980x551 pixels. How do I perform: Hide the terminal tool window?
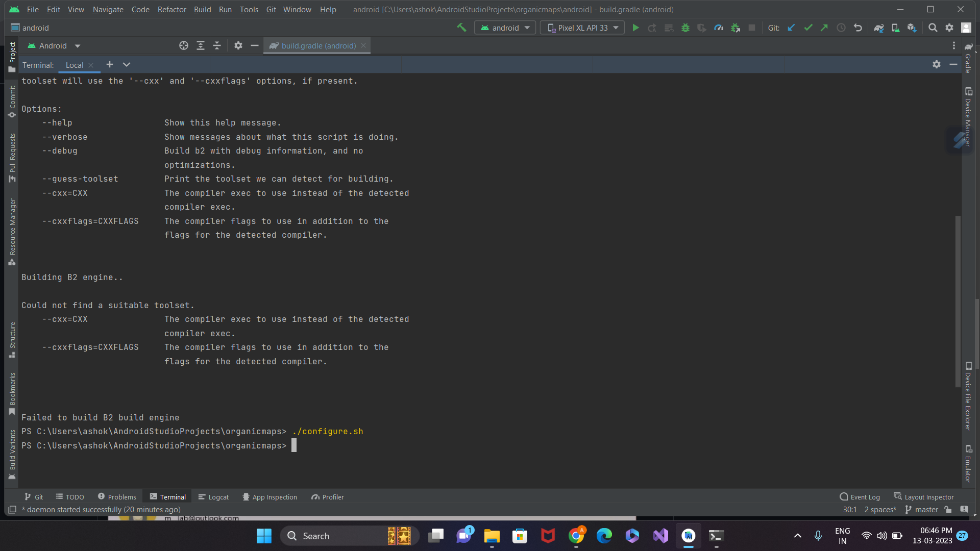(953, 64)
